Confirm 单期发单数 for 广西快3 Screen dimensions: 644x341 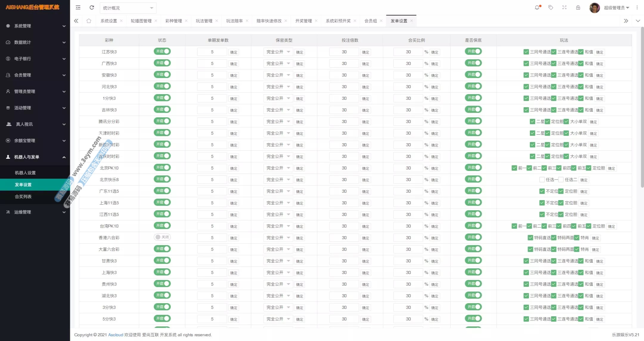point(234,64)
